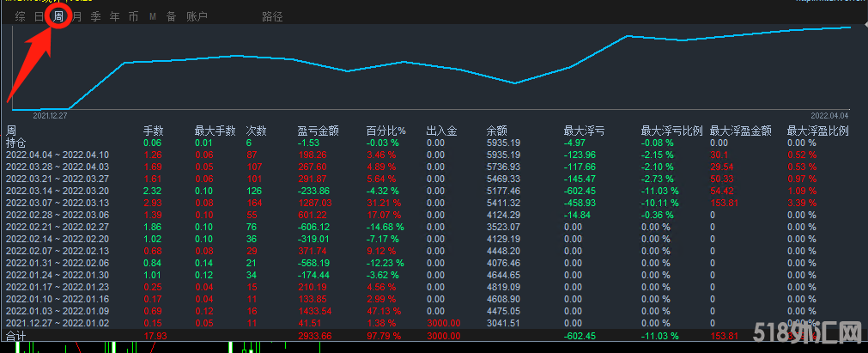Click the 手数 column header
Screen dimensions: 868x353
(152, 131)
